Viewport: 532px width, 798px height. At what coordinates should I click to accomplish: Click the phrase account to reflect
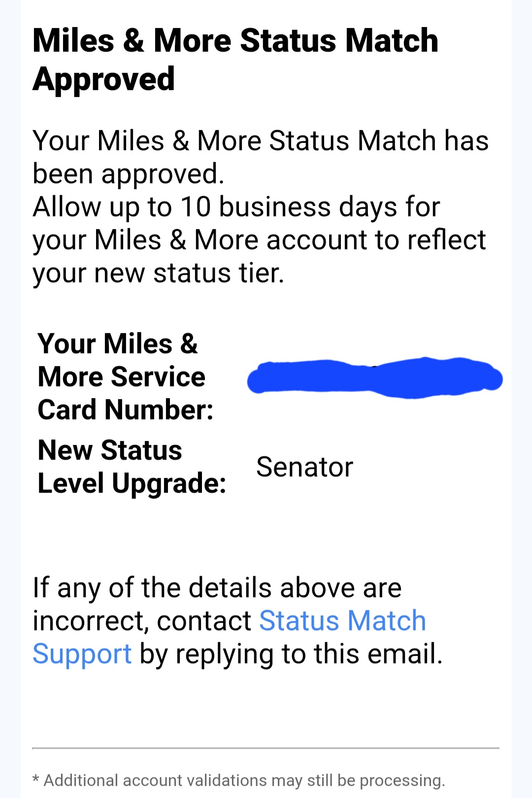point(376,240)
